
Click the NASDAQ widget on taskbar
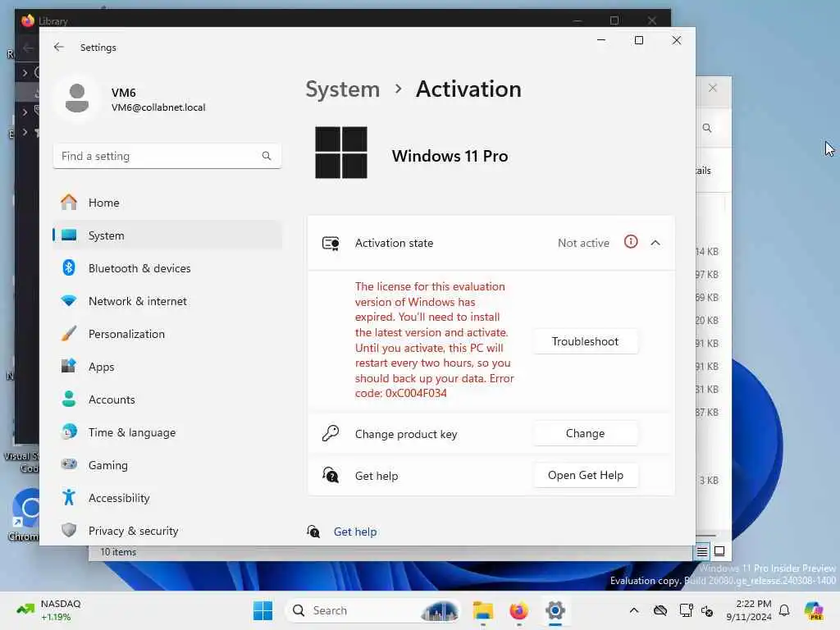click(x=49, y=610)
